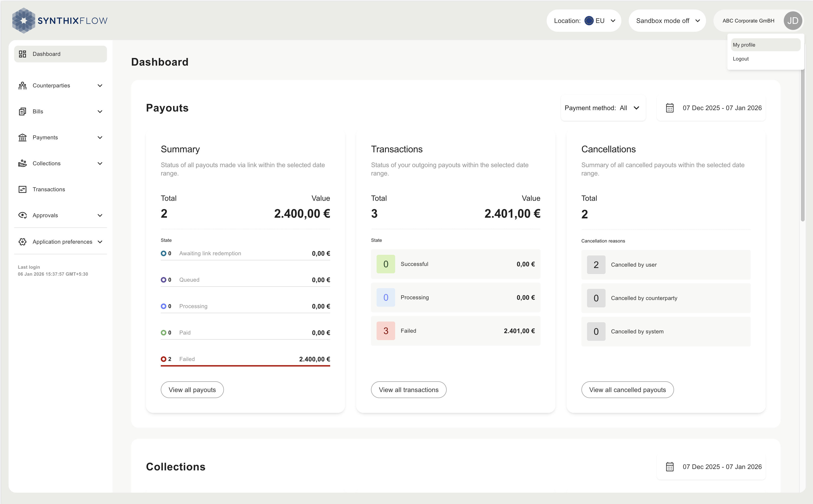Screen dimensions: 813x504
Task: Click the Paid status ring
Action: coord(164,332)
